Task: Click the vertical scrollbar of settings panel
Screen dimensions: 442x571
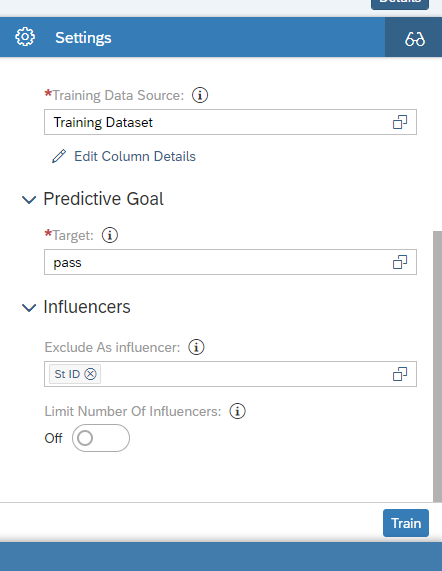Action: pyautogui.click(x=437, y=366)
